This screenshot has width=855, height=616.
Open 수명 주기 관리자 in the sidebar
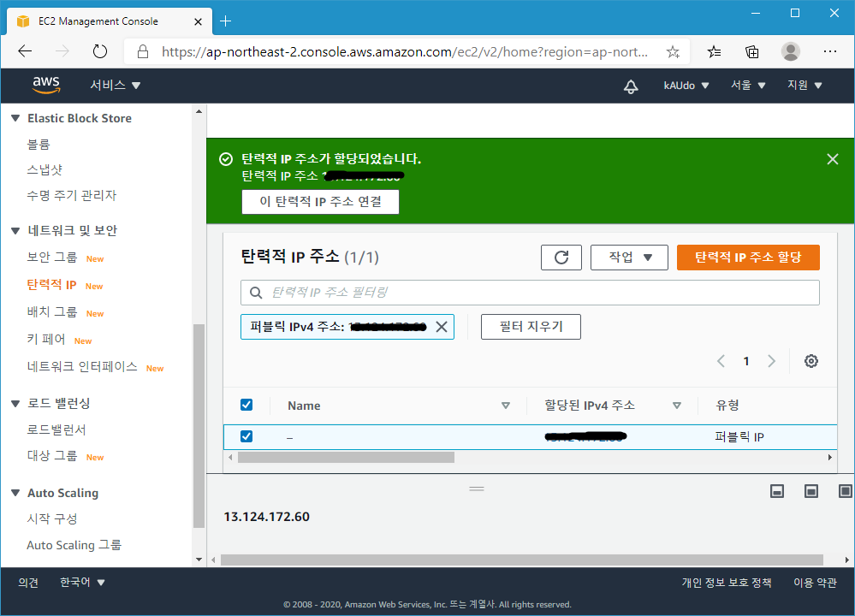[x=71, y=195]
